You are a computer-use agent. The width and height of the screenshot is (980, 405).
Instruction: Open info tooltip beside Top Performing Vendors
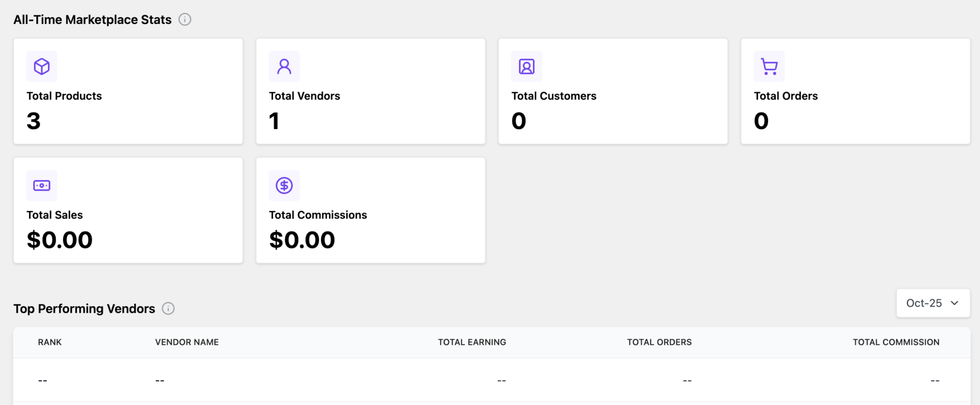tap(168, 309)
